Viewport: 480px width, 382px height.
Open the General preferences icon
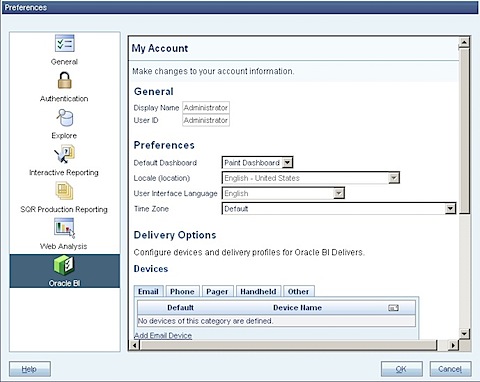64,44
